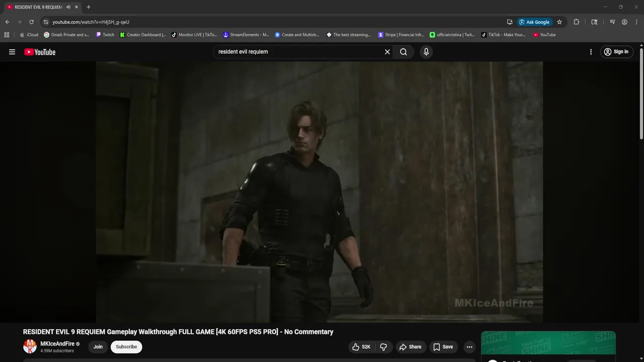Open Gmail bookmark
Viewport: 644px width, 362px height.
(x=66, y=35)
